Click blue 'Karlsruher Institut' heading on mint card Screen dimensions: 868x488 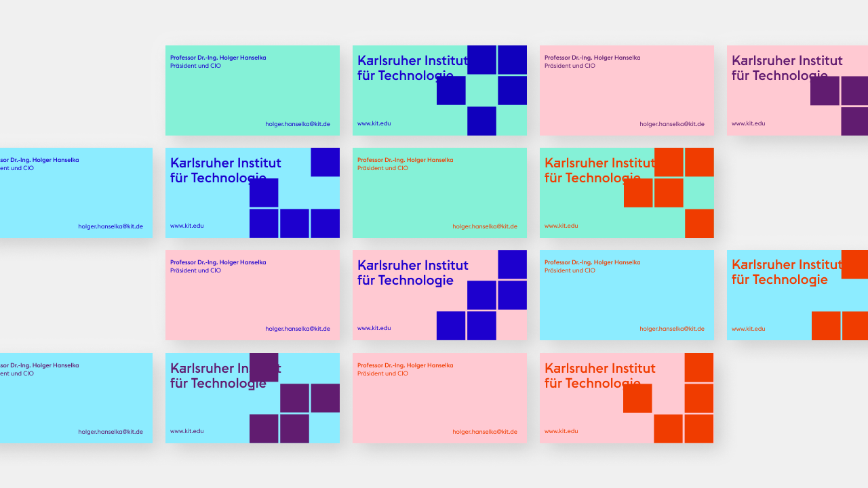coord(413,60)
